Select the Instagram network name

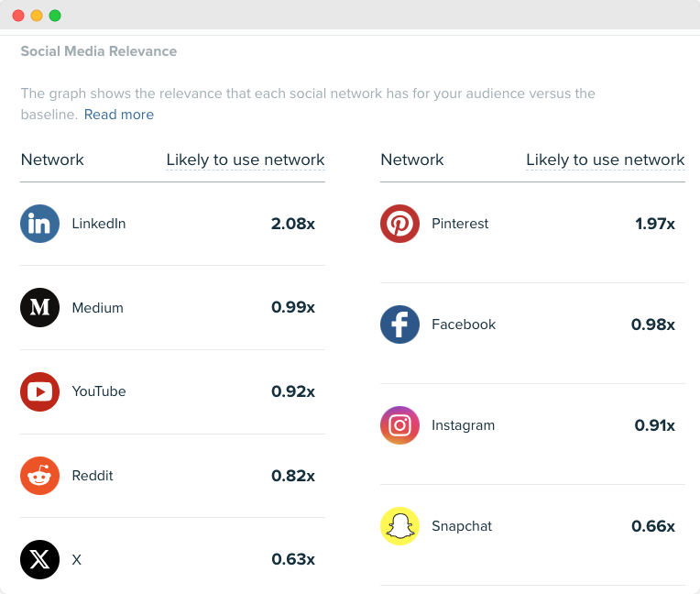[x=463, y=425]
